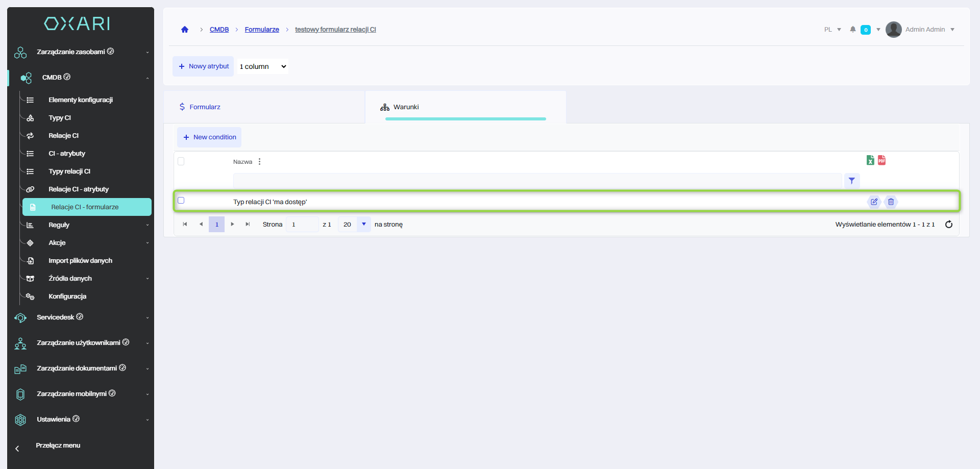The height and width of the screenshot is (469, 980).
Task: Open the column layout dropdown
Action: point(263,66)
